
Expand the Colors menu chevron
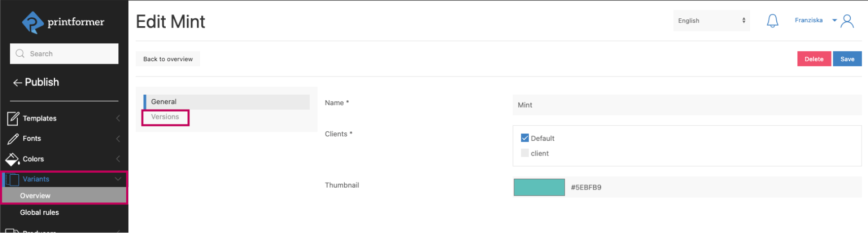pyautogui.click(x=118, y=159)
